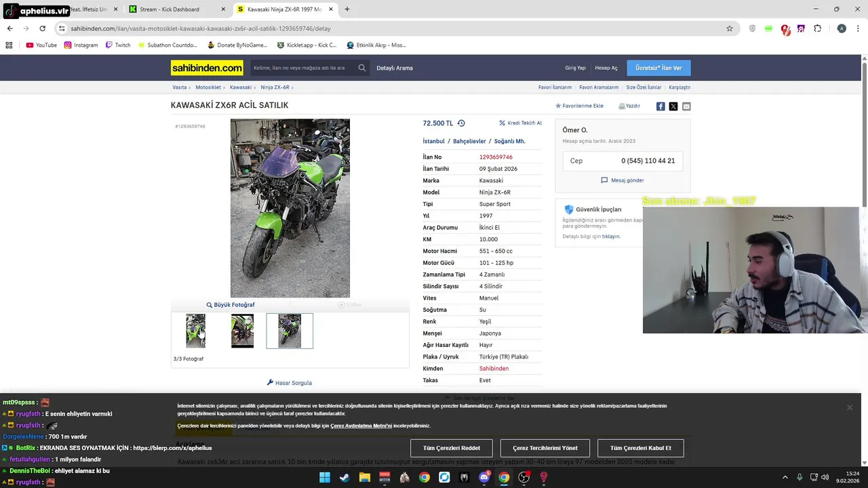Click Hesap Aç link
The width and height of the screenshot is (868, 488).
tap(606, 68)
